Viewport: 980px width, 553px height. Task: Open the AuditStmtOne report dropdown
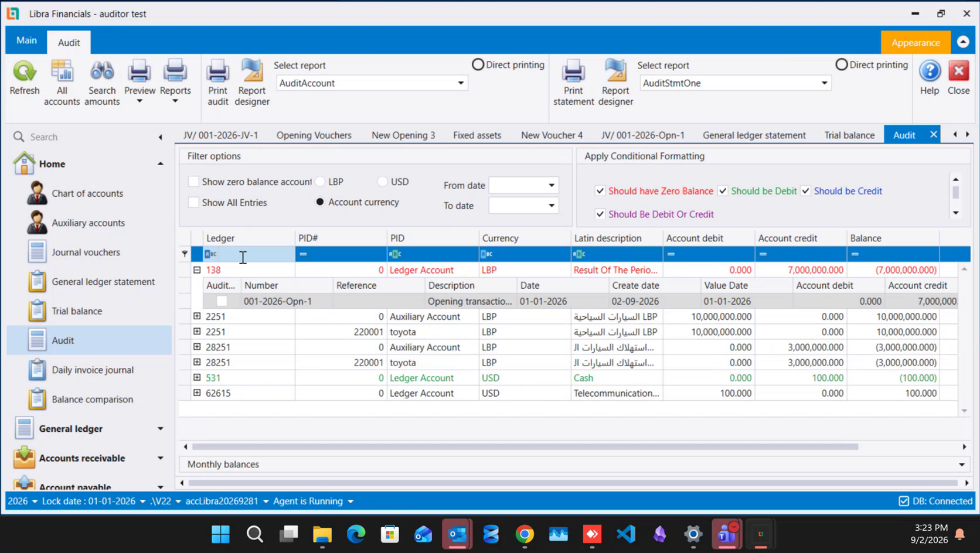(x=824, y=83)
